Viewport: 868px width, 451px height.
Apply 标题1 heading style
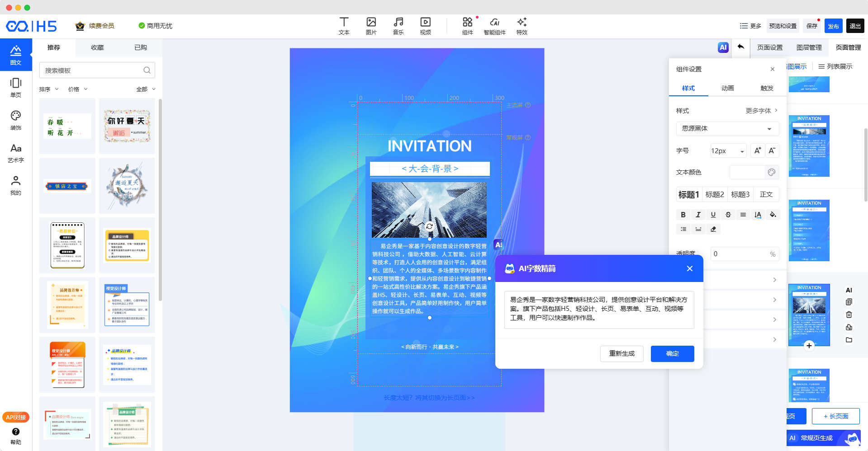tap(689, 194)
